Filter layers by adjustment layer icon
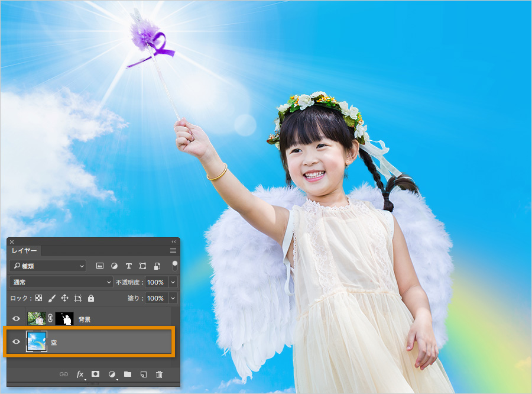 pos(114,266)
